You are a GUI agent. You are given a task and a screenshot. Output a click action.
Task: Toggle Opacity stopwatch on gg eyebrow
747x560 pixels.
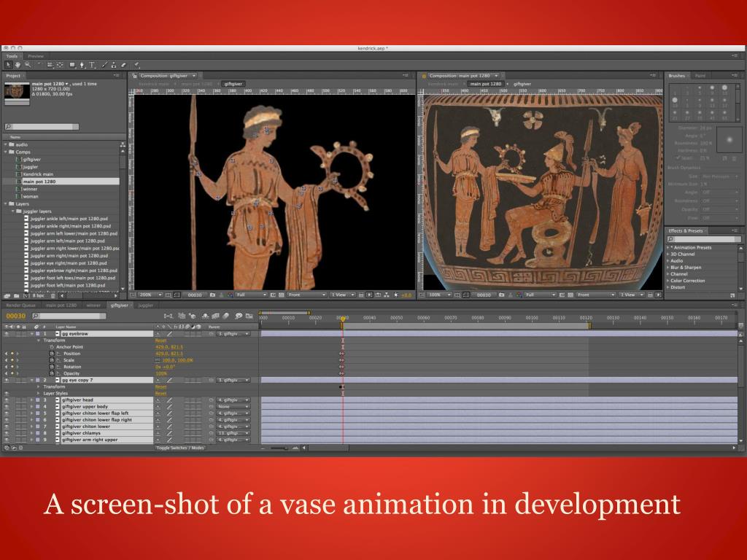pyautogui.click(x=52, y=374)
